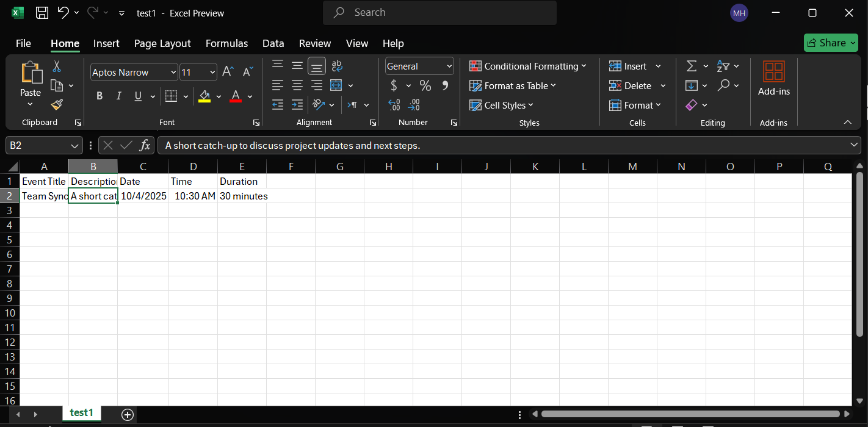Click the Share button
This screenshot has height=427, width=868.
coord(831,43)
